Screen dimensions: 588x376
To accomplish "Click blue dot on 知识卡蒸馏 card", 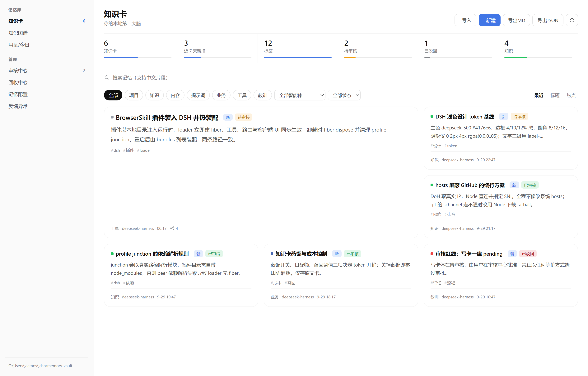I will 272,254.
